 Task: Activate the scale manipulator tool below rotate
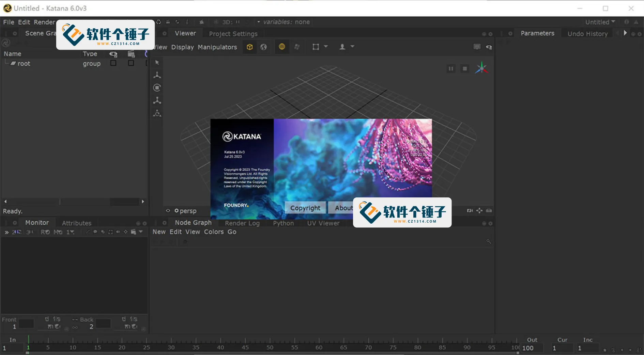pos(157,100)
